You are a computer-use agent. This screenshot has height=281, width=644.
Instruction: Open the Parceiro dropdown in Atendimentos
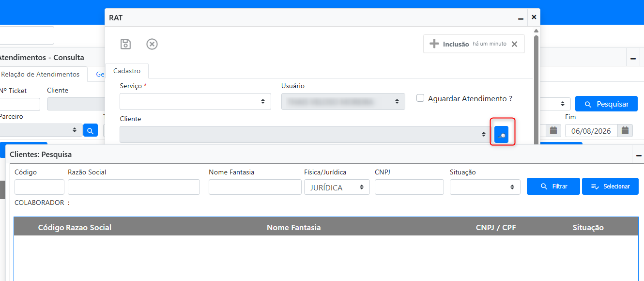(x=40, y=130)
